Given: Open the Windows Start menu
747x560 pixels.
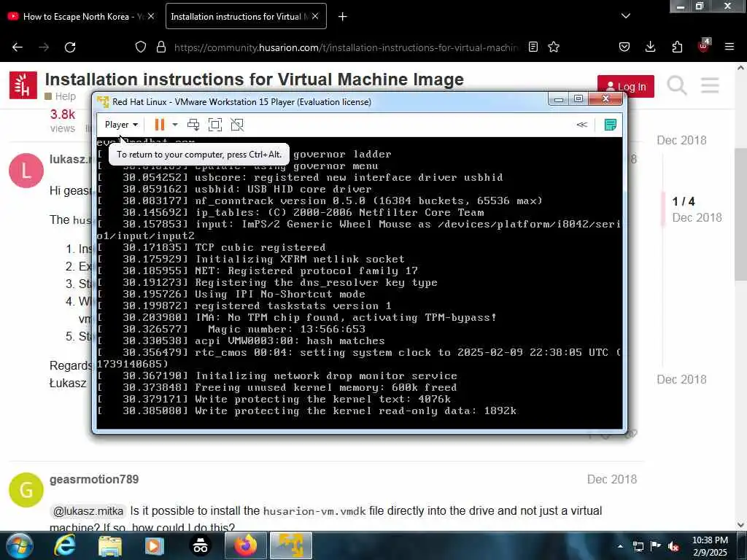Looking at the screenshot, I should (20, 545).
